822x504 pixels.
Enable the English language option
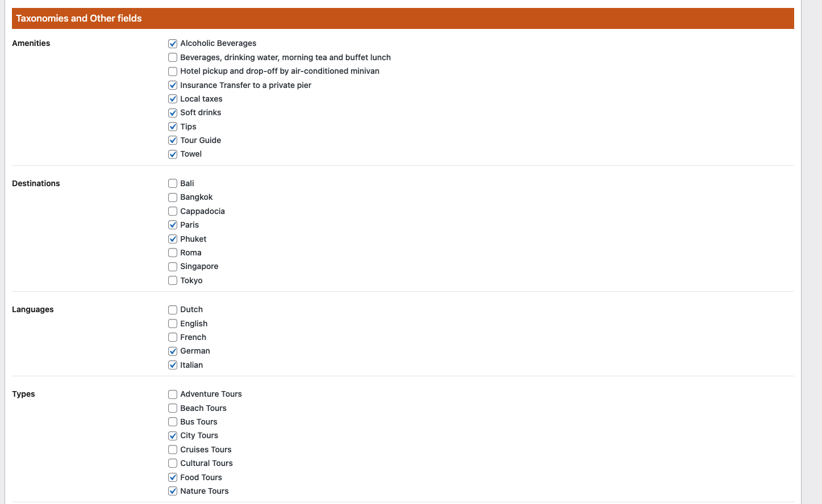point(173,324)
